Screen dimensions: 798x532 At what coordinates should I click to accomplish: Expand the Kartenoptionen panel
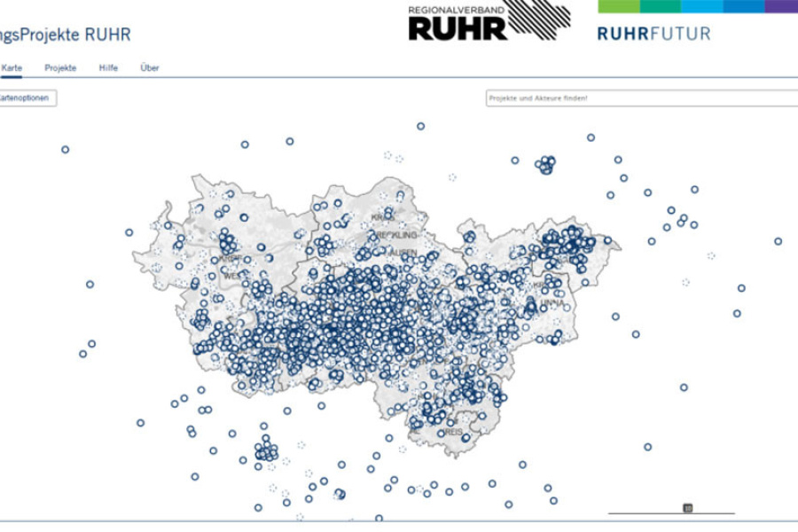[27, 98]
